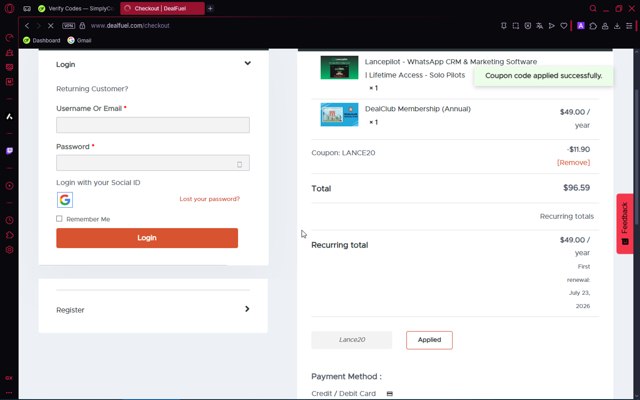Open the red Feedback side tab

pos(625,224)
